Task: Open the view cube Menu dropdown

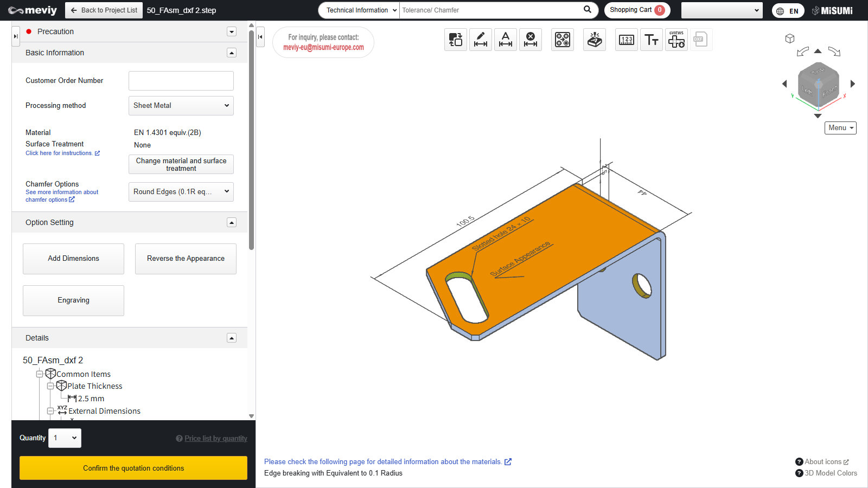Action: point(840,128)
